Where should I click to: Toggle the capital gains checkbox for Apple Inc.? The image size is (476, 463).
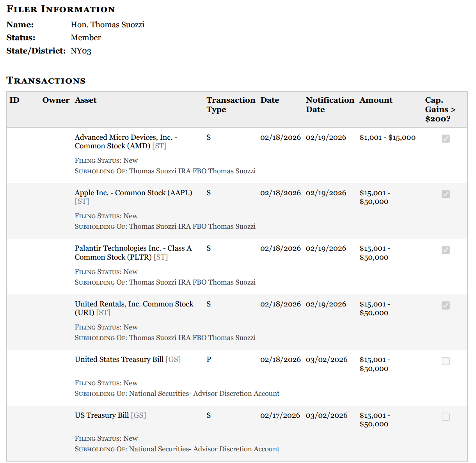tap(445, 194)
